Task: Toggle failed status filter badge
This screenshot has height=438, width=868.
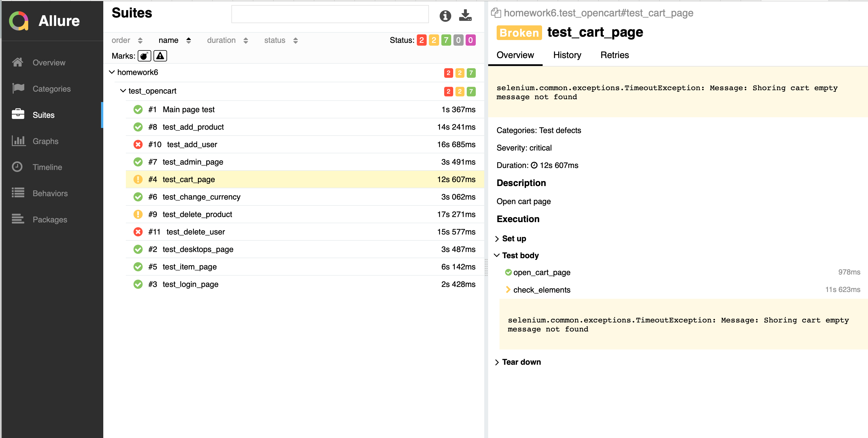Action: pyautogui.click(x=421, y=40)
